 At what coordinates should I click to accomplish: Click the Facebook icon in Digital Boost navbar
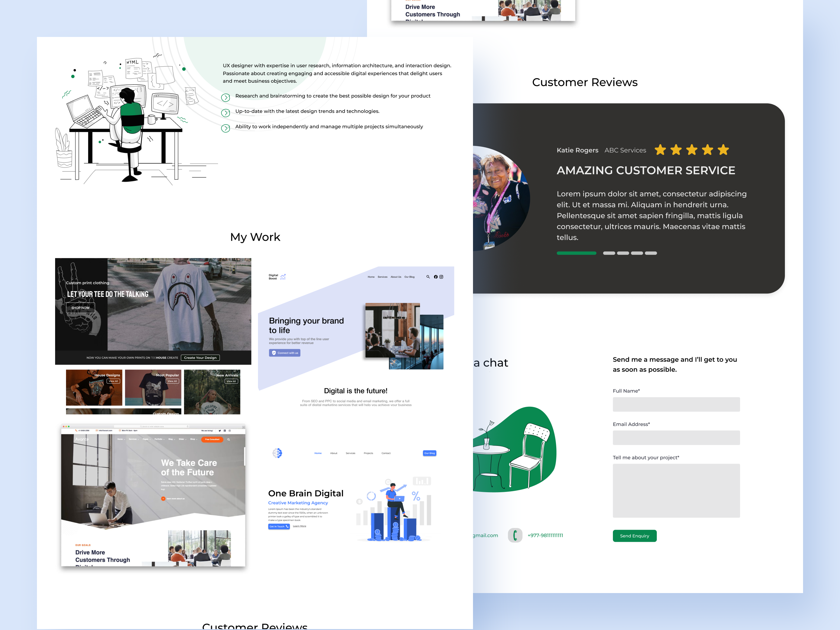click(436, 277)
